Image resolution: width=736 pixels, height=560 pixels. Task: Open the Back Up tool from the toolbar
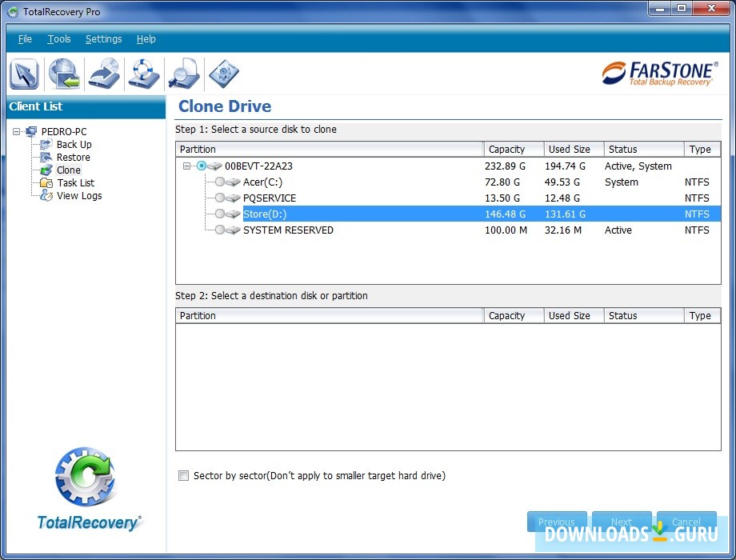tap(64, 74)
